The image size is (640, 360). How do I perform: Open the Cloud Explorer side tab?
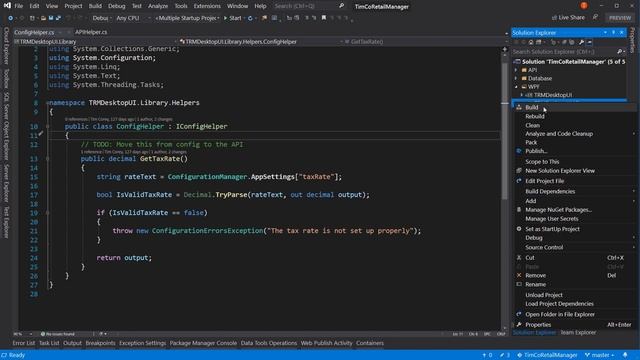[6, 46]
